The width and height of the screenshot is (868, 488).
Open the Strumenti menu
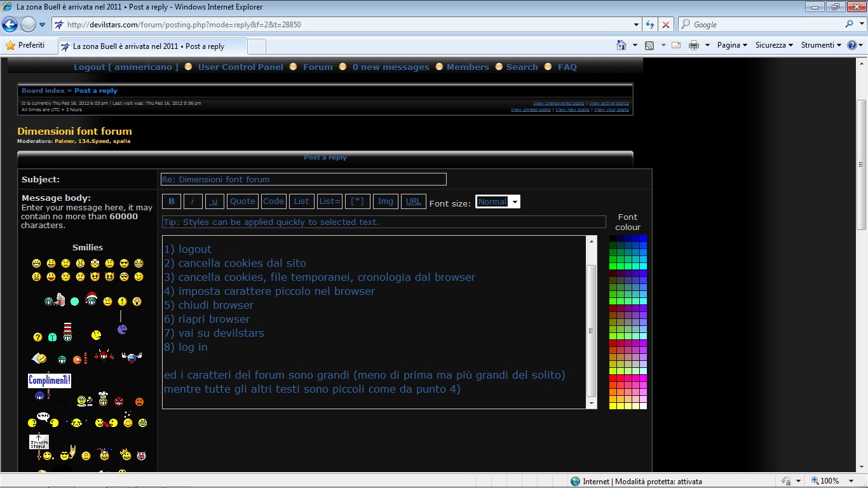pyautogui.click(x=821, y=45)
